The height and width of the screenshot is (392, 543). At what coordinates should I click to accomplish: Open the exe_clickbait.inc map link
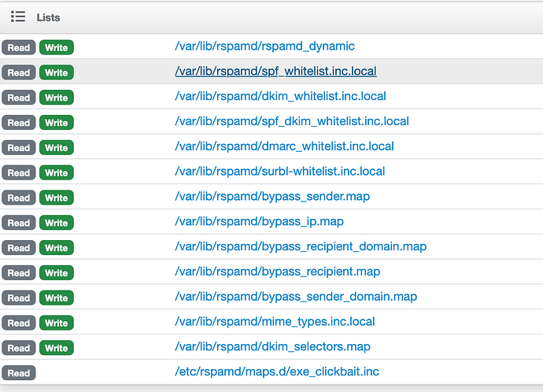pos(275,372)
